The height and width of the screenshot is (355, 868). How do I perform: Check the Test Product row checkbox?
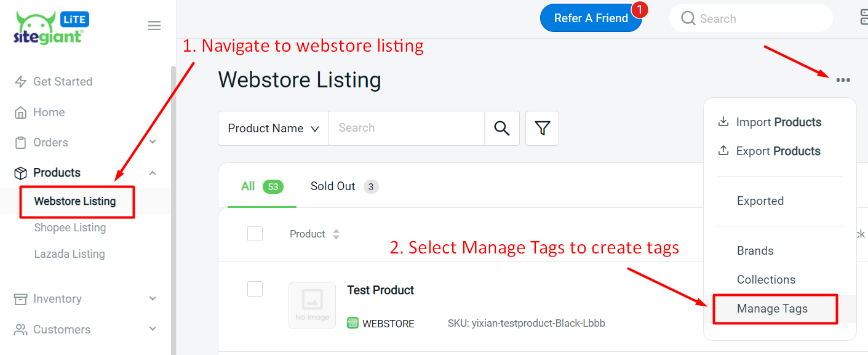pyautogui.click(x=255, y=289)
